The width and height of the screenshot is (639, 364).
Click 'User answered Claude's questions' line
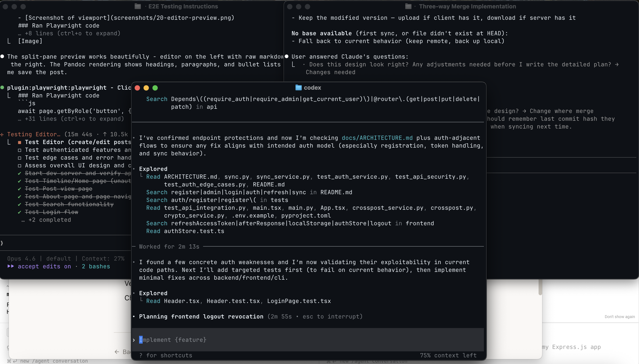350,57
